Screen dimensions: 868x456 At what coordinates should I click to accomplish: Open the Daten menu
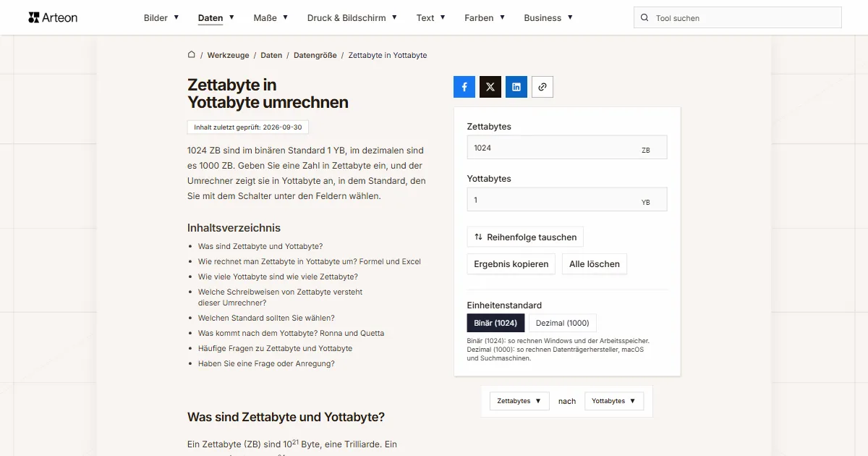coord(216,18)
